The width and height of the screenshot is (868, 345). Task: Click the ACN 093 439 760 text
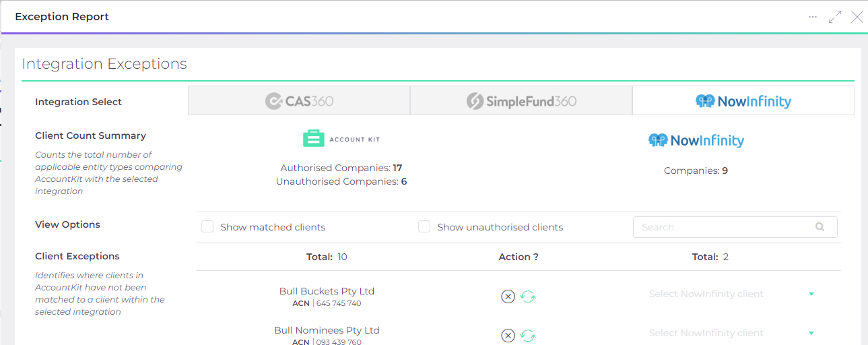(x=327, y=342)
